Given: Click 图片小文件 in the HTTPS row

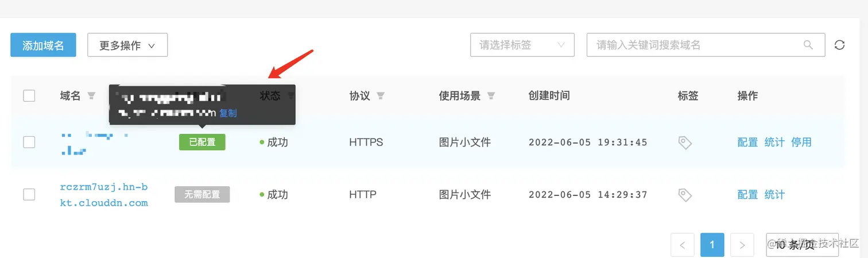Looking at the screenshot, I should [465, 143].
